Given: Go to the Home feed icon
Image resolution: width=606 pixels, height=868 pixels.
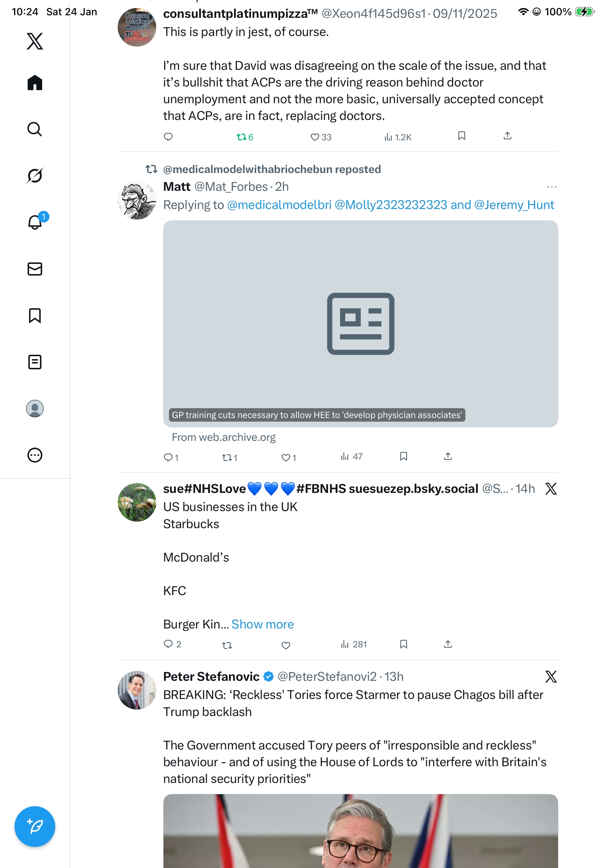Looking at the screenshot, I should [35, 83].
